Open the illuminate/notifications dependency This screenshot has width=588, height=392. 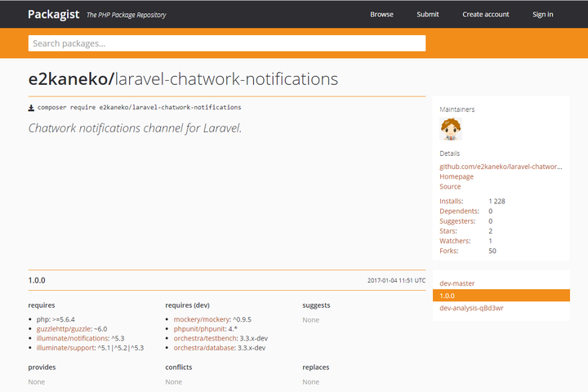[73, 338]
